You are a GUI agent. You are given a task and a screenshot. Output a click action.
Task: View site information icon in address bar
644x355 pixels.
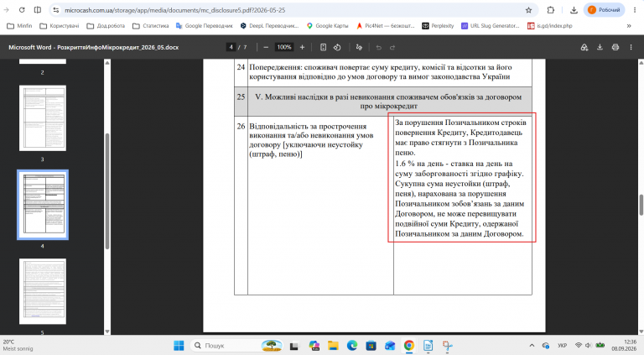point(56,10)
